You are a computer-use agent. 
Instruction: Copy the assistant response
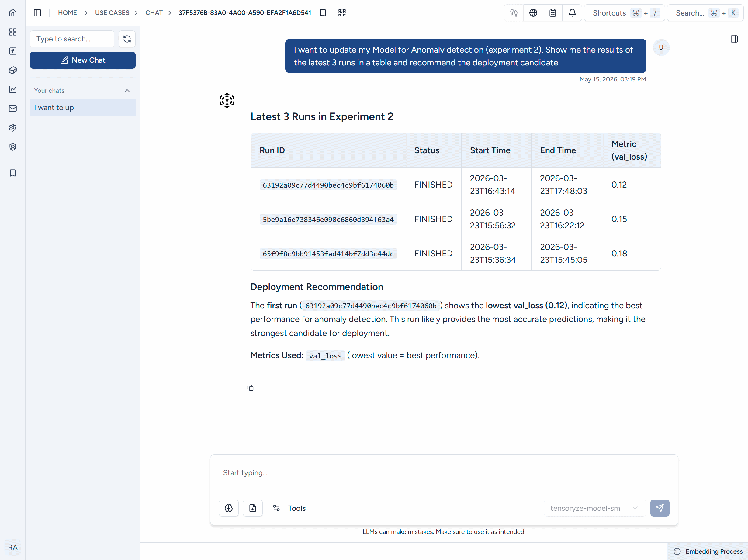250,388
